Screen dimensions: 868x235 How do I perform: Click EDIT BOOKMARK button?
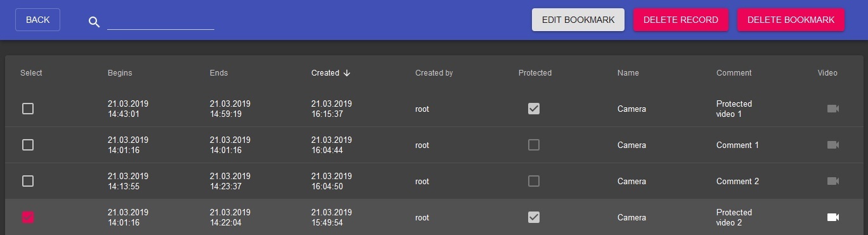(578, 20)
